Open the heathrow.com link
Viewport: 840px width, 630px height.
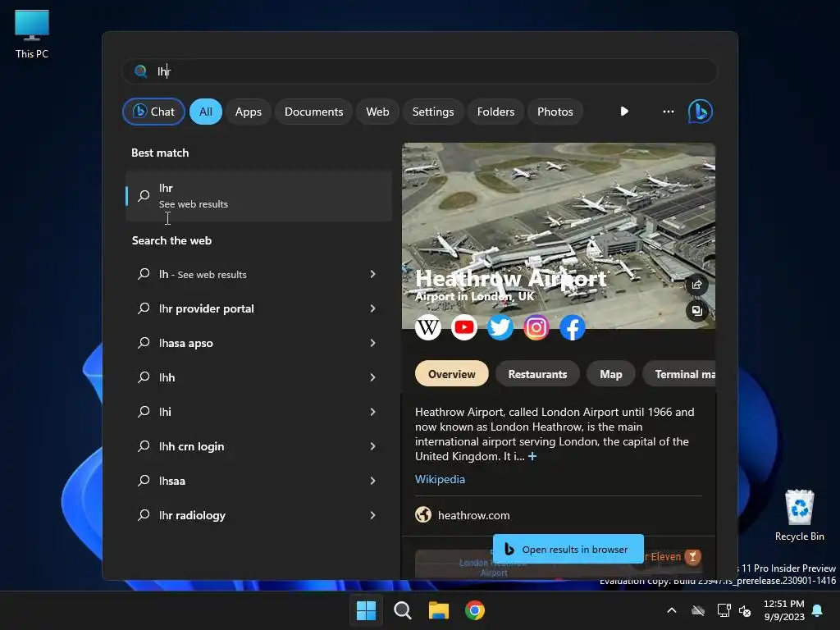click(473, 515)
